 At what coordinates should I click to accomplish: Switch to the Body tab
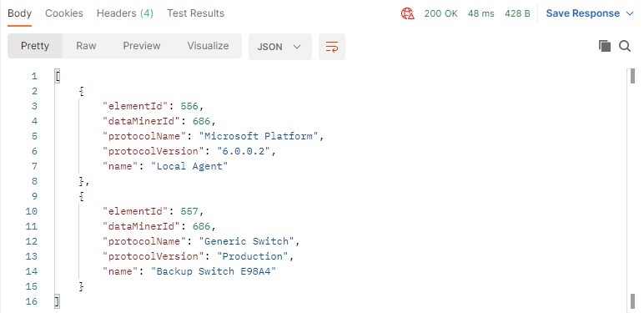(20, 13)
